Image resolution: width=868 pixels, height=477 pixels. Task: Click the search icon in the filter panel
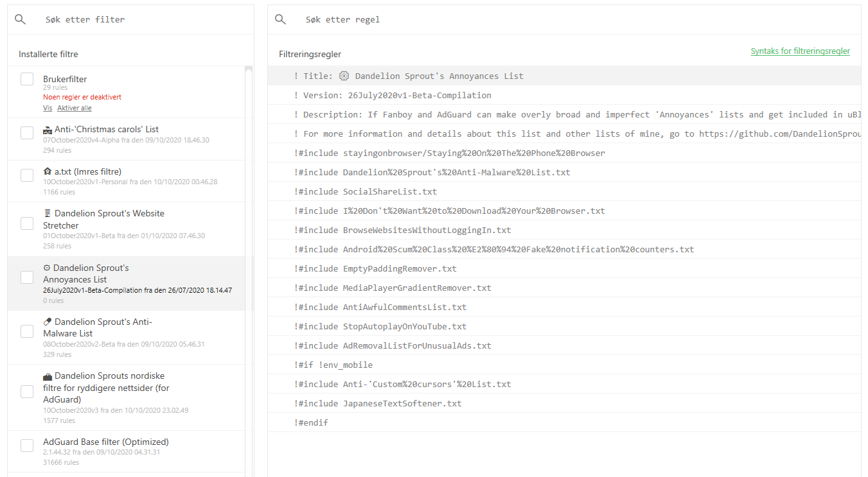tap(20, 19)
